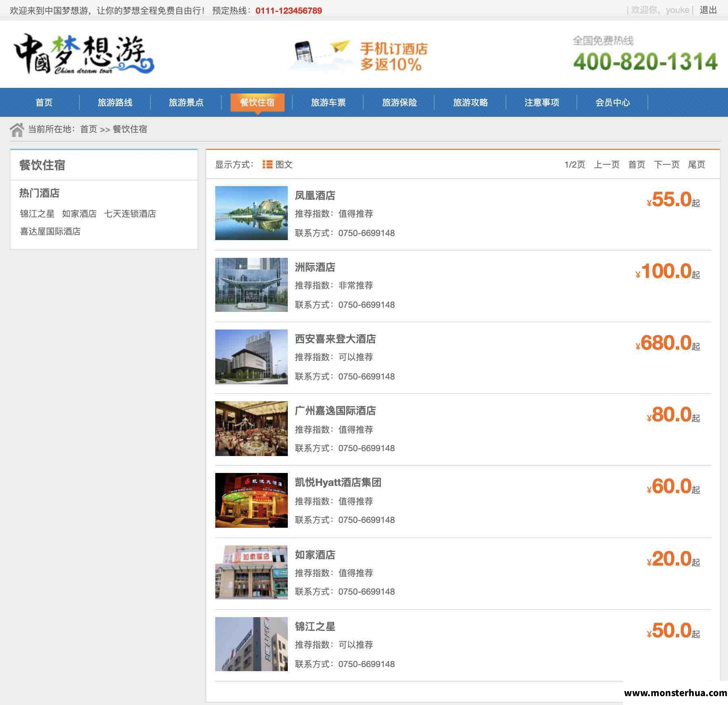The image size is (728, 705).
Task: Click the 图文 display mode label
Action: (x=284, y=164)
